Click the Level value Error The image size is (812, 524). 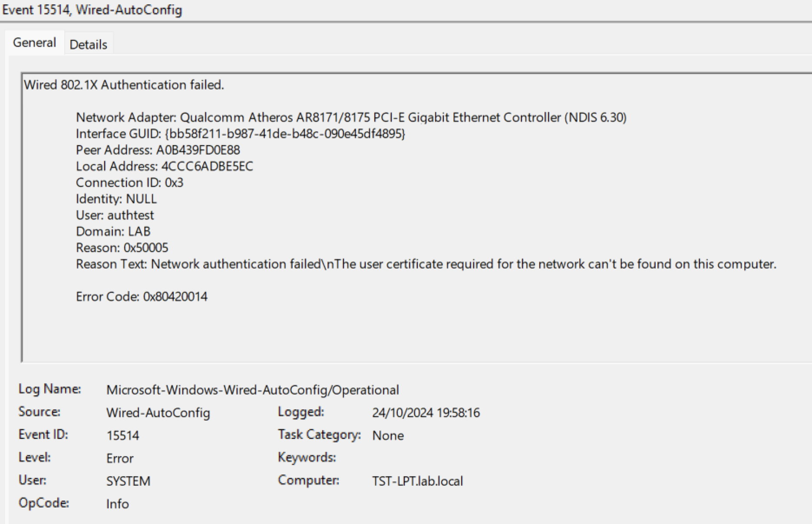click(120, 458)
